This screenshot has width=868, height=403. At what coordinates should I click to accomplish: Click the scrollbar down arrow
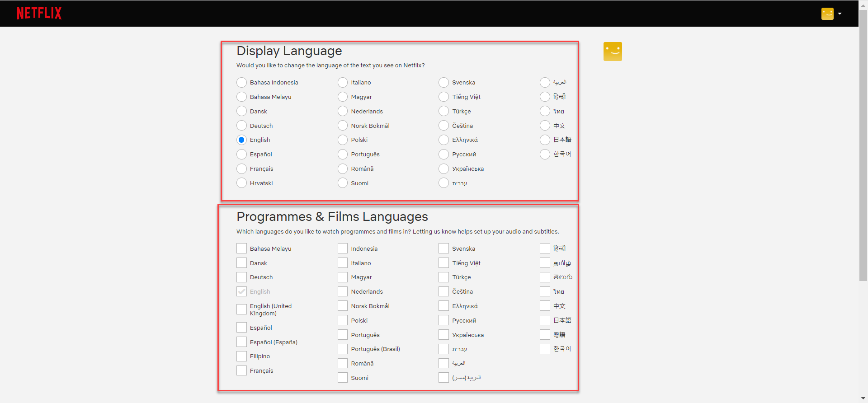pos(863,398)
